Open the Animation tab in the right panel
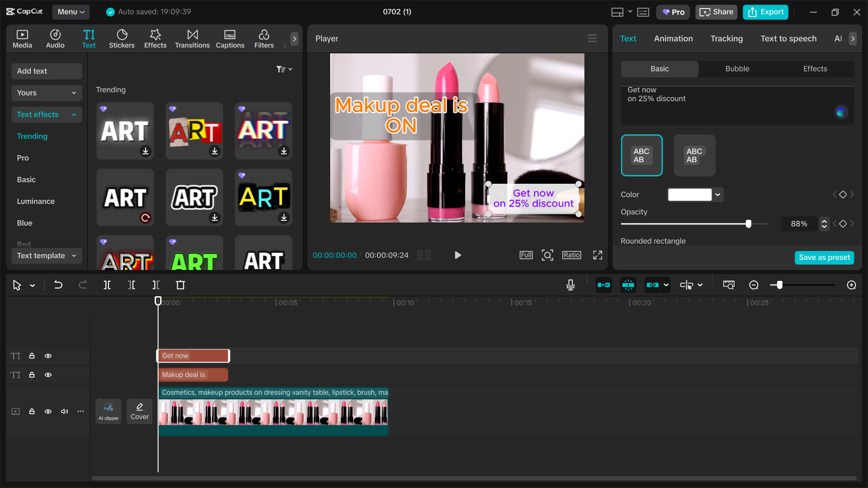 point(673,38)
